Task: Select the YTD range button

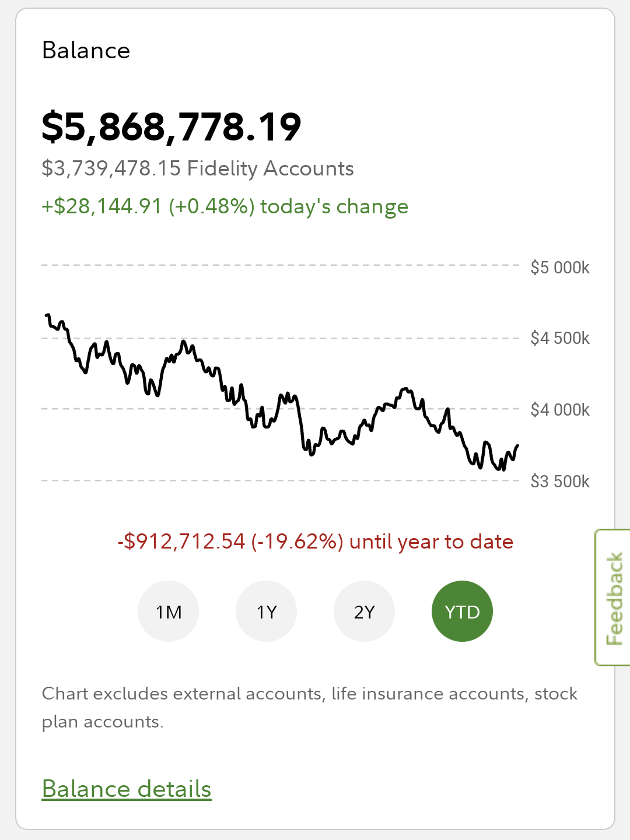Action: [x=462, y=611]
